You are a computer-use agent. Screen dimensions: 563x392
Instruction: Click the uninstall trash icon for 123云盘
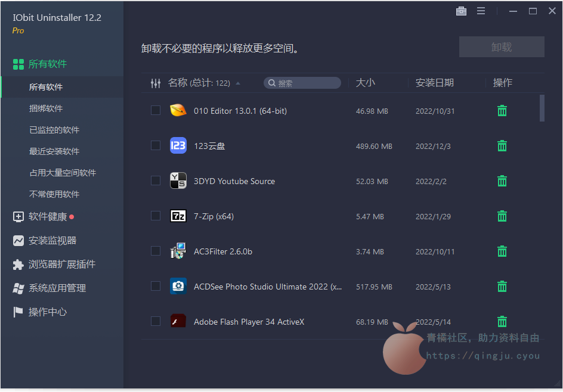tap(502, 146)
